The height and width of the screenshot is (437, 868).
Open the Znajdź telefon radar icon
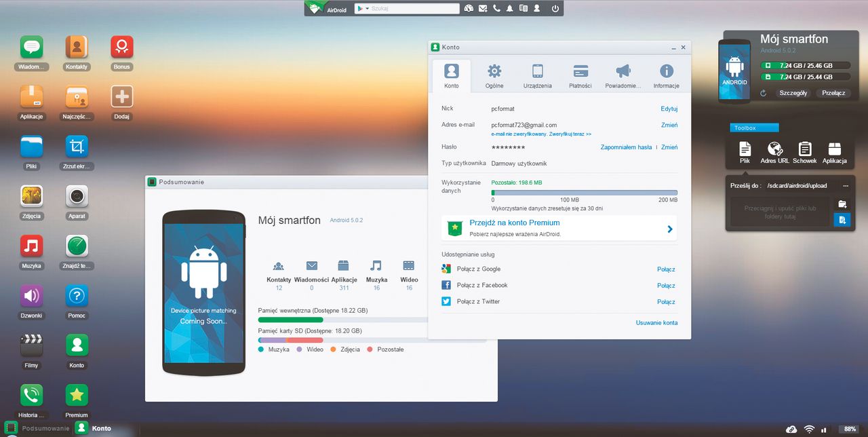click(x=77, y=246)
